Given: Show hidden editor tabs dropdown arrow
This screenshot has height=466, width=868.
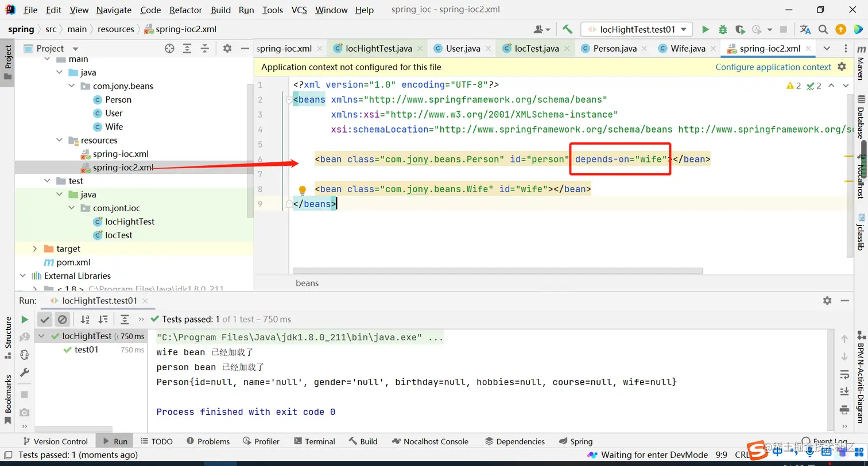Looking at the screenshot, I should pos(827,48).
